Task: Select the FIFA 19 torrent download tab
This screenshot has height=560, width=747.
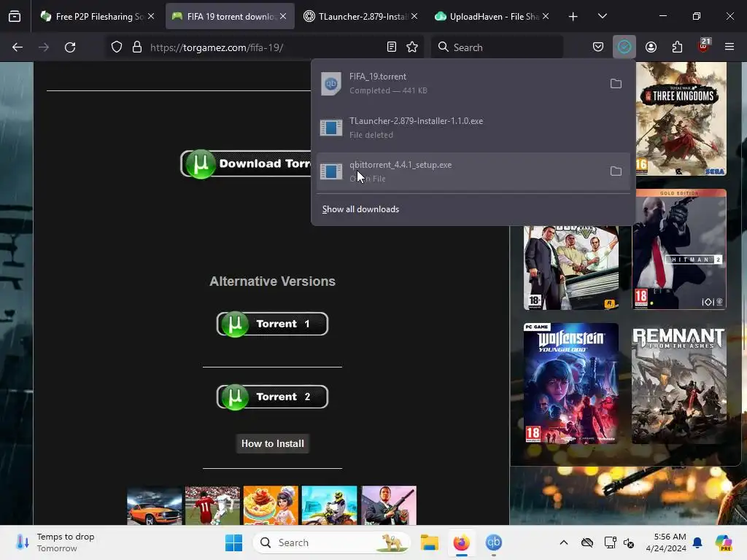Action: click(x=230, y=17)
